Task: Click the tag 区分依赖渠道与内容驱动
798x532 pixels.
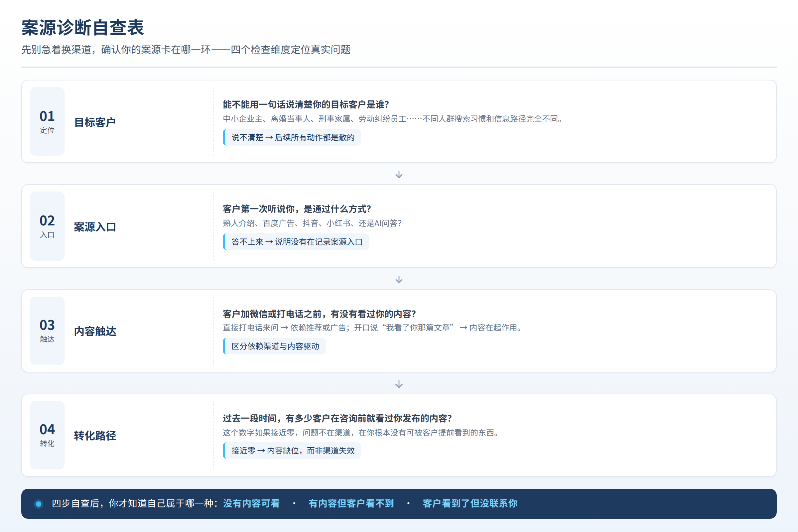Action: (x=274, y=346)
